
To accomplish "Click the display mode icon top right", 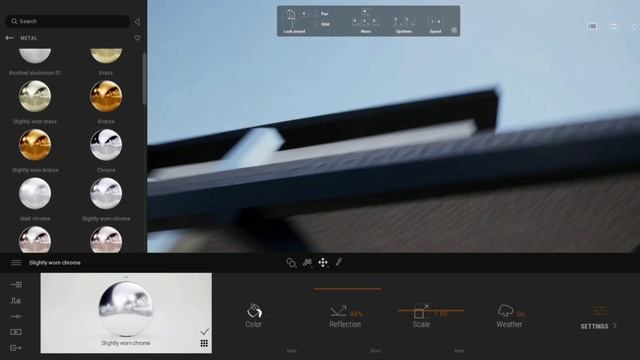I will pyautogui.click(x=593, y=26).
